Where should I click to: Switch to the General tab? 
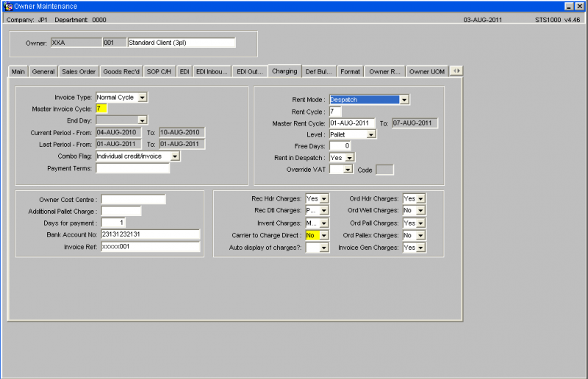pyautogui.click(x=43, y=71)
